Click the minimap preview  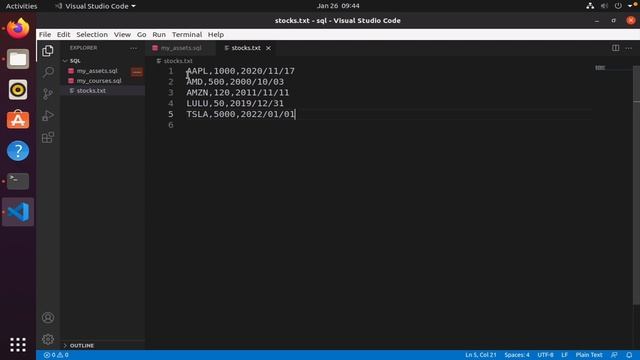tap(600, 68)
